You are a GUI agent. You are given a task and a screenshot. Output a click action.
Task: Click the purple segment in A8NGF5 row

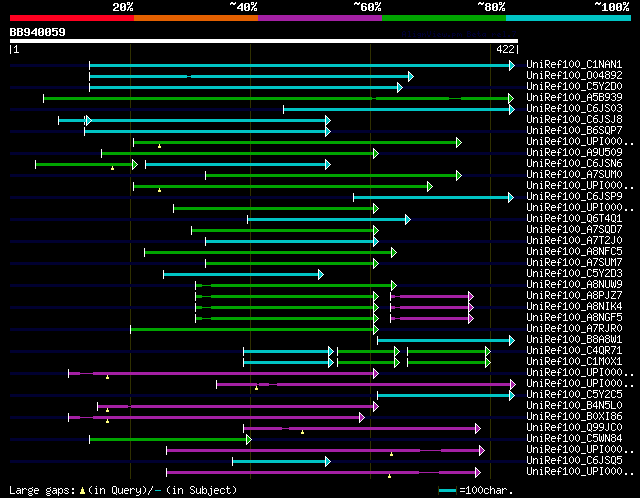coord(430,318)
